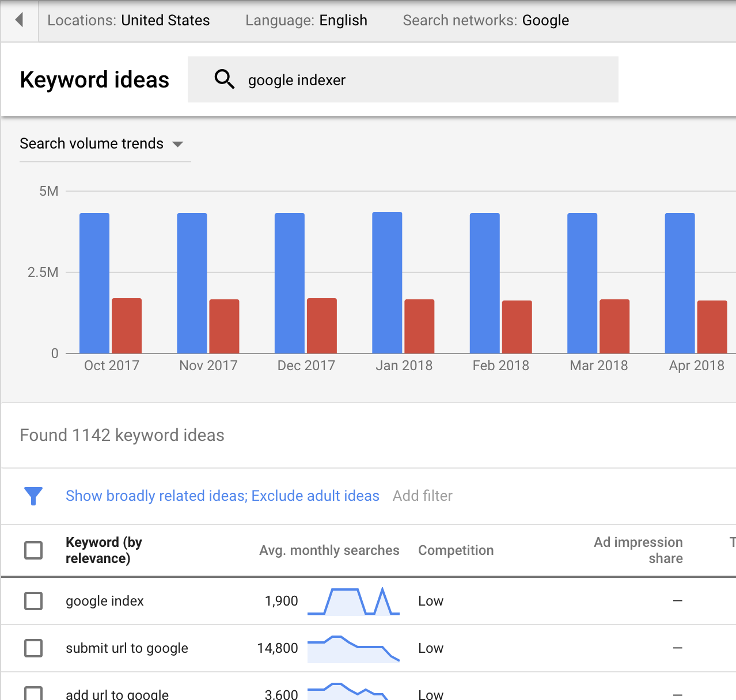The height and width of the screenshot is (700, 736).
Task: Click the blue filter funnel icon
Action: (33, 496)
